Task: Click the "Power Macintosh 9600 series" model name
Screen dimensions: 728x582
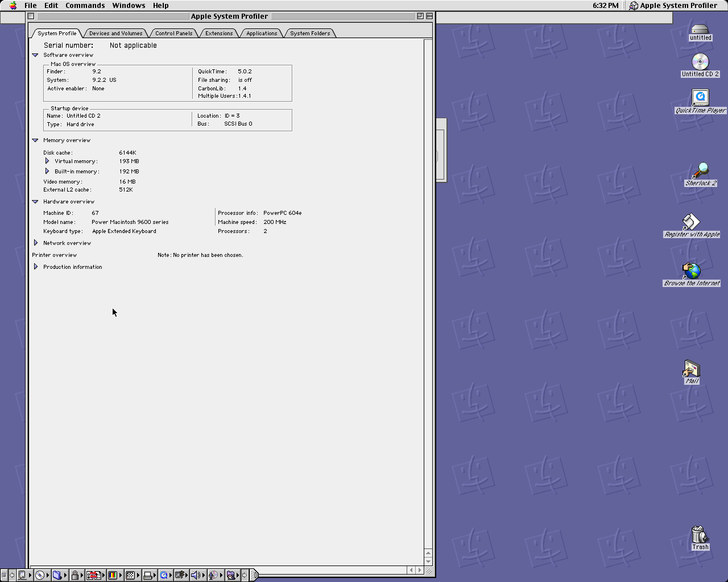Action: point(130,222)
